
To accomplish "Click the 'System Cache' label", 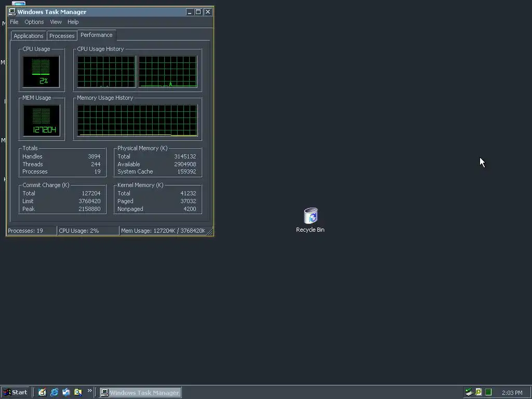I will [x=135, y=171].
